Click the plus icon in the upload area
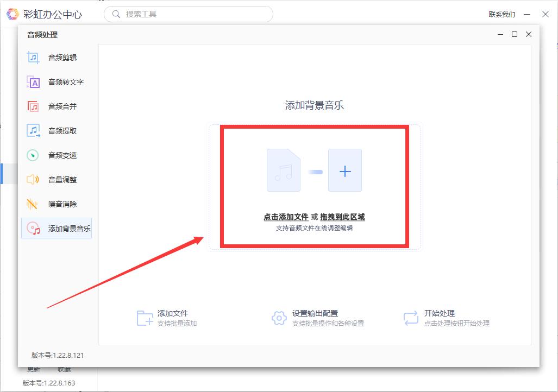The width and height of the screenshot is (558, 392). [x=344, y=171]
